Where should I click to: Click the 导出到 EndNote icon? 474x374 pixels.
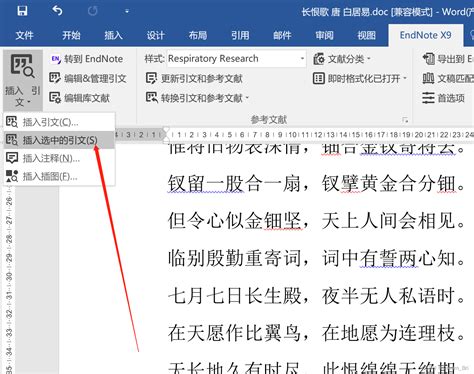click(x=429, y=59)
